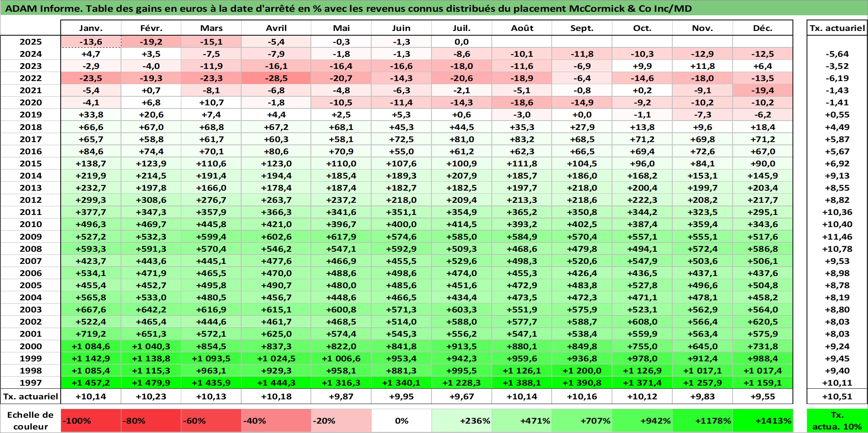Select the cell showing +1 479,9

tap(151, 382)
